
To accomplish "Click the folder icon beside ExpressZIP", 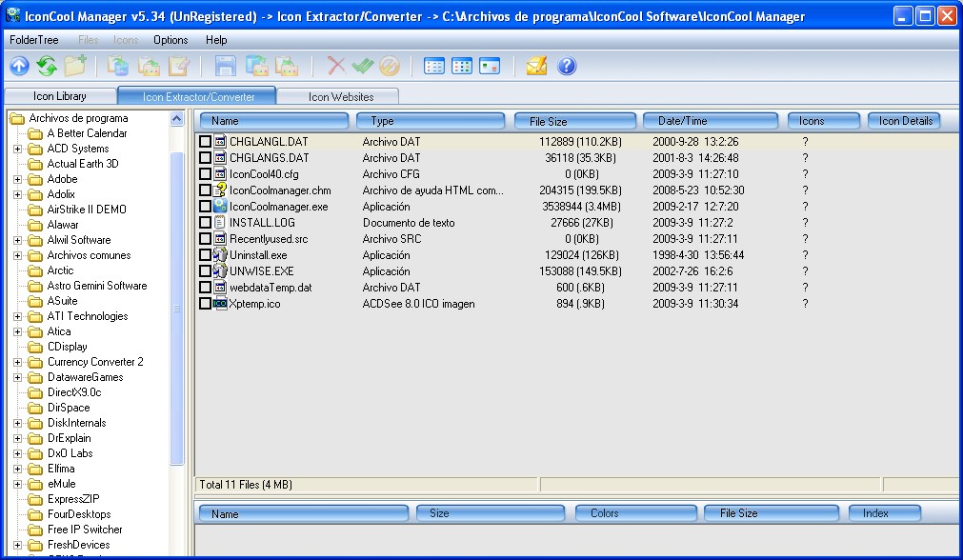I will 35,499.
